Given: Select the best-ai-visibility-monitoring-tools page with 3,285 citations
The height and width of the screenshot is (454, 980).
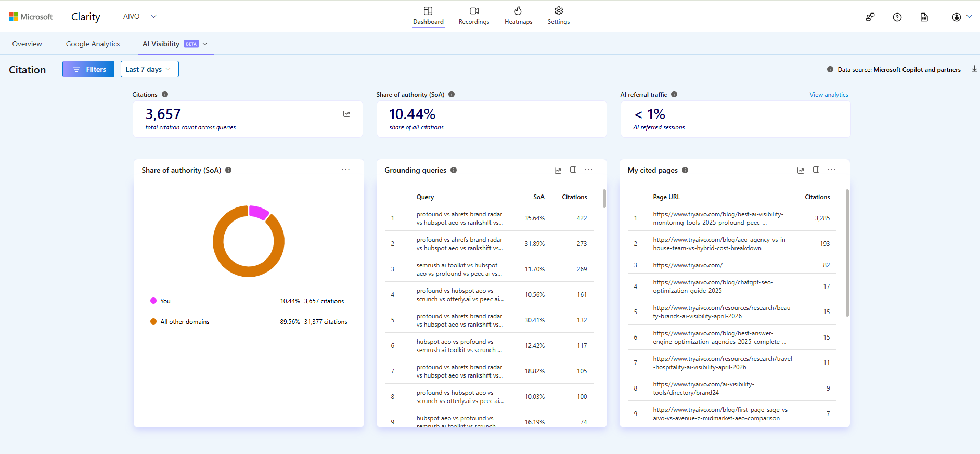Looking at the screenshot, I should (x=732, y=218).
